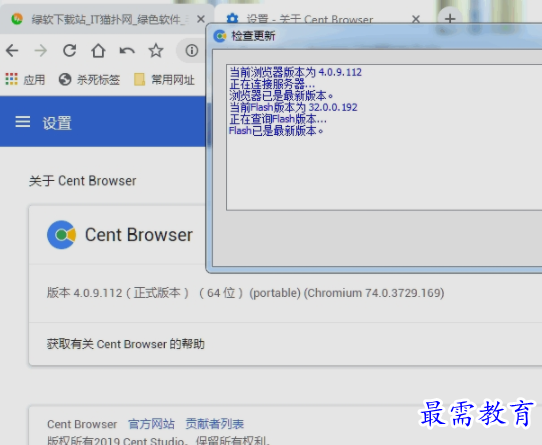Click the 浏览器已是最新版本 log line

(281, 95)
